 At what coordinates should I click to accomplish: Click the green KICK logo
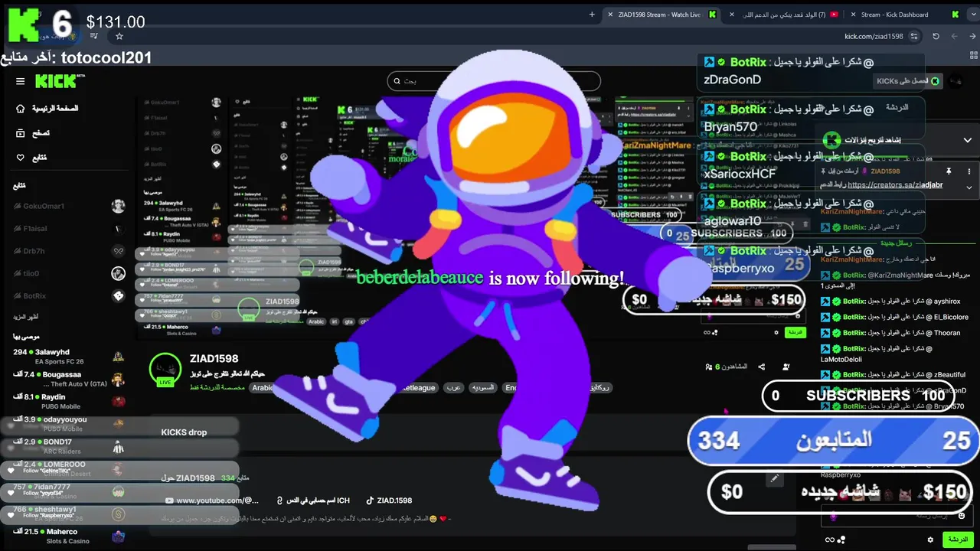pos(56,81)
